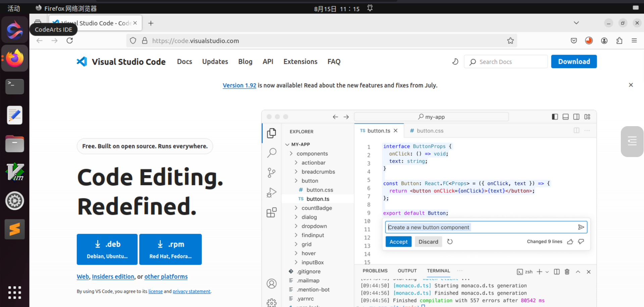Open the Extensions nav link
The height and width of the screenshot is (307, 644).
click(300, 62)
